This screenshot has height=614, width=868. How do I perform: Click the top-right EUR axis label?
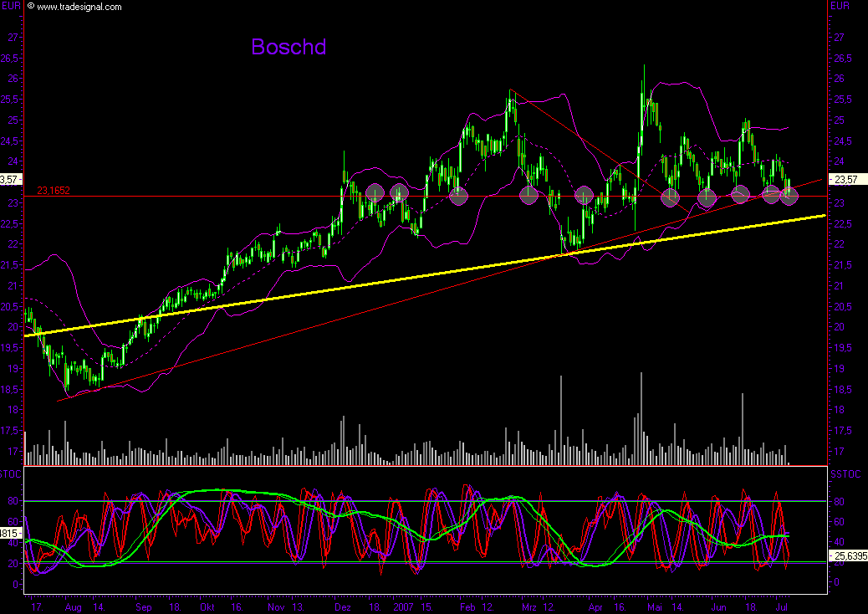point(839,7)
